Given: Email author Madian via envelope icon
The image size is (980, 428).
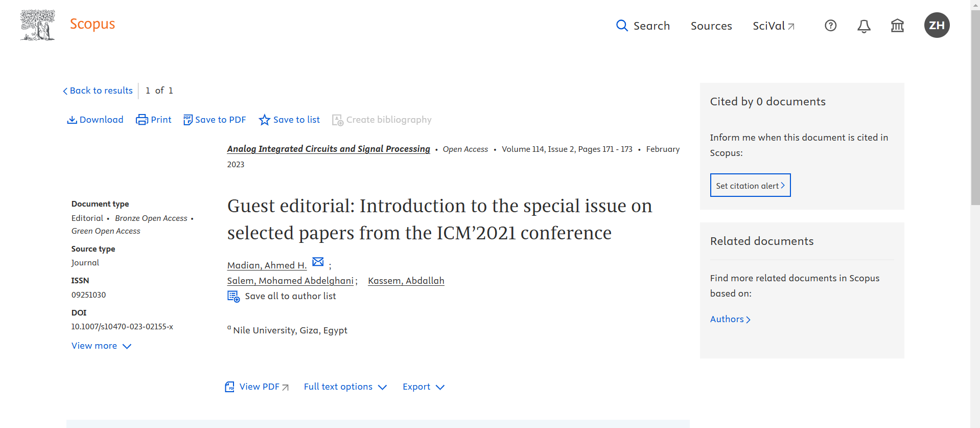Looking at the screenshot, I should tap(318, 262).
